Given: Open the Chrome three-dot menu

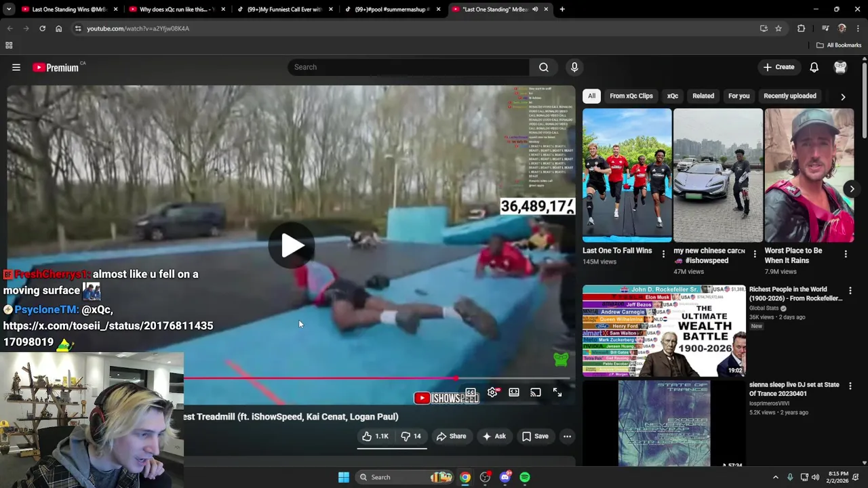Looking at the screenshot, I should coord(859,28).
